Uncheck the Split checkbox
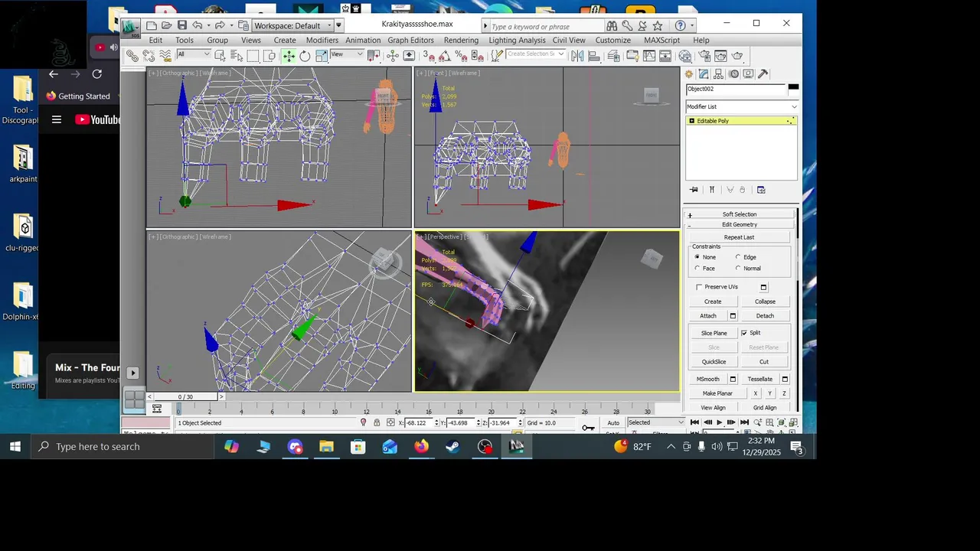This screenshot has width=980, height=551. [x=744, y=333]
